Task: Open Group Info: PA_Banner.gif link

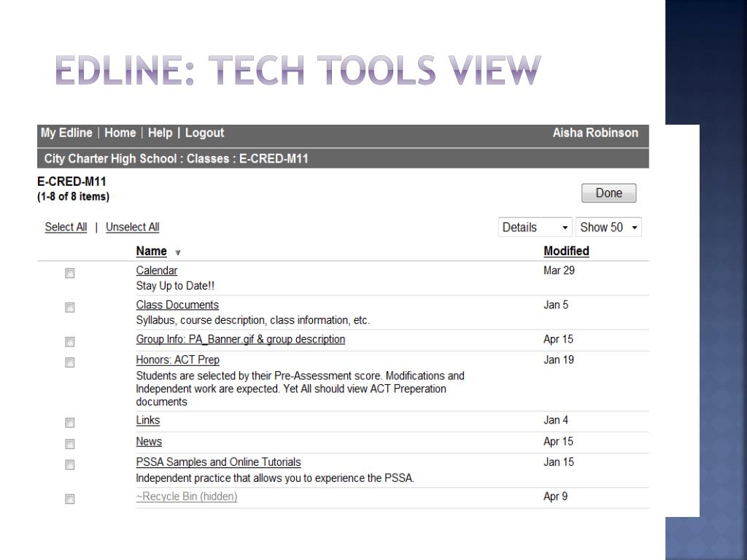Action: coord(241,339)
